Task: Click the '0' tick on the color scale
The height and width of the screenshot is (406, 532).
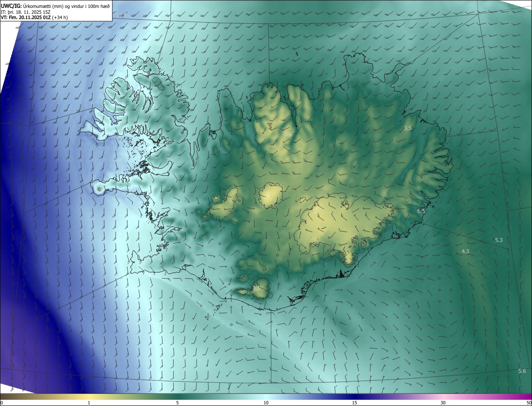Action: tap(2, 403)
